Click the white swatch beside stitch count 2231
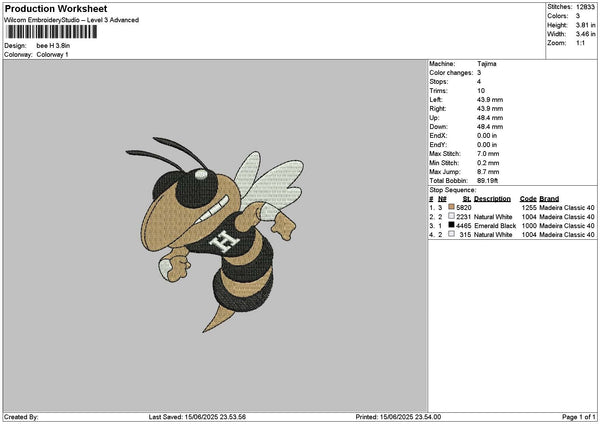This screenshot has height=424, width=600. (452, 217)
